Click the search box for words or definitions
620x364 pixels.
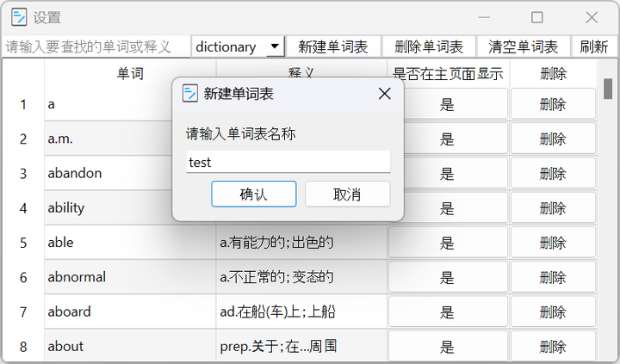pyautogui.click(x=95, y=46)
